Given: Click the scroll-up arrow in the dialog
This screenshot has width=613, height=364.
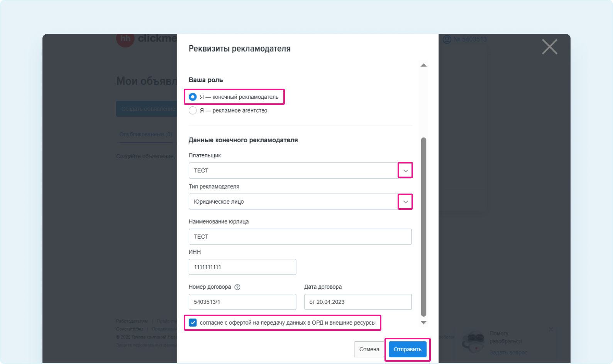Looking at the screenshot, I should click(423, 65).
